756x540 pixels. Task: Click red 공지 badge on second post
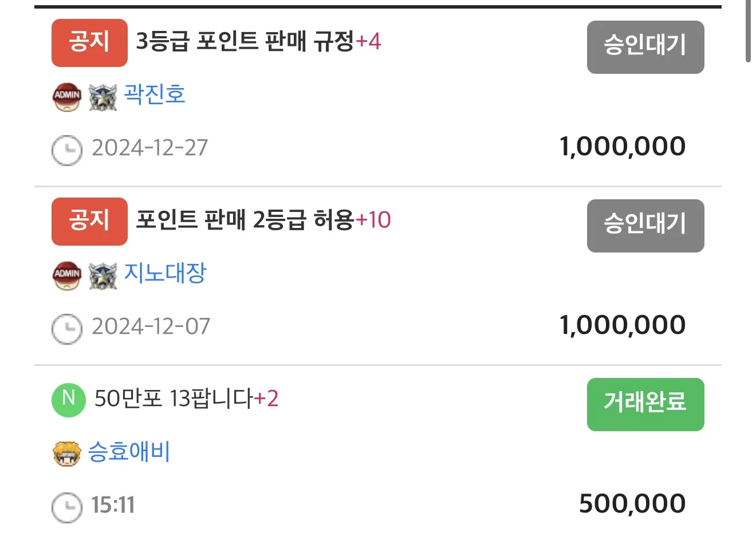coord(89,222)
